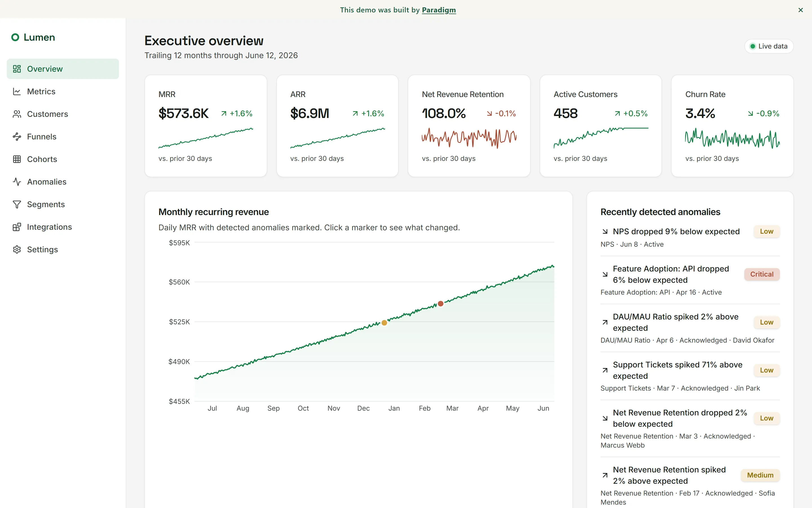Click the $595K y-axis label
This screenshot has width=812, height=508.
[179, 243]
